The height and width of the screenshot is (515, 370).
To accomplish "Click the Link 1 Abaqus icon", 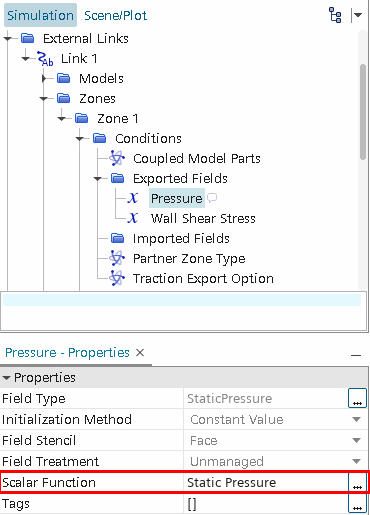I will pyautogui.click(x=45, y=59).
